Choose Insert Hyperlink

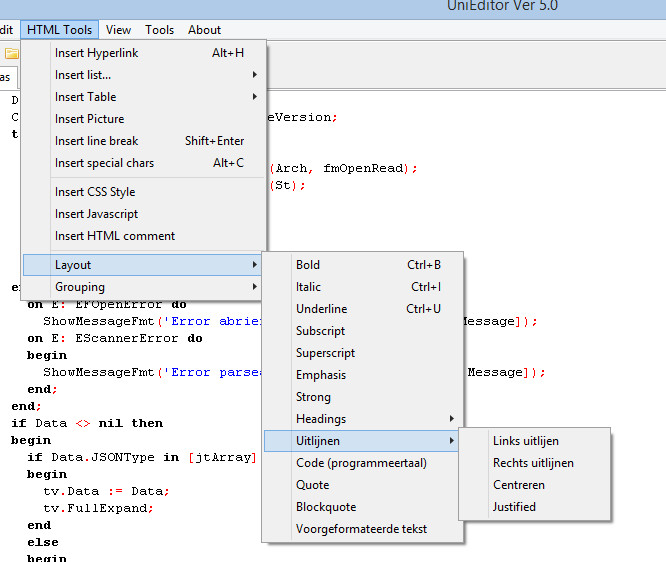coord(97,53)
